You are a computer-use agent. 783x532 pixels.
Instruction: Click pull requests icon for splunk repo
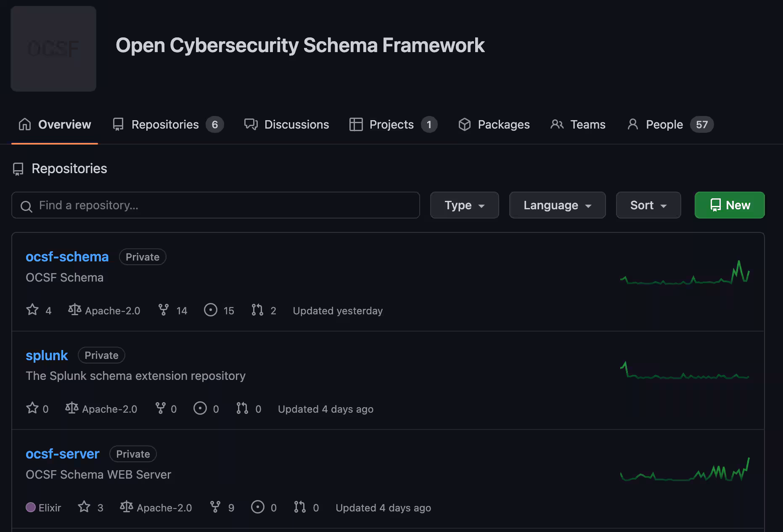coord(242,408)
